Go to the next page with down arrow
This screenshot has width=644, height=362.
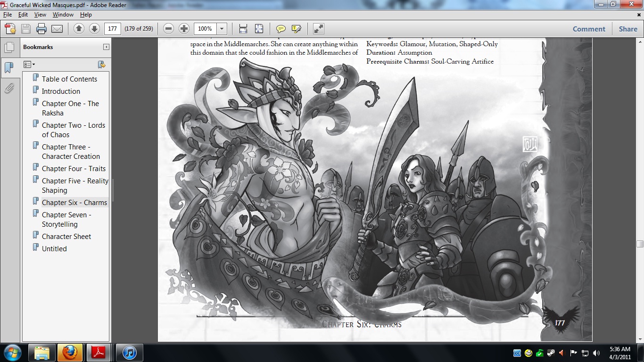click(94, 29)
